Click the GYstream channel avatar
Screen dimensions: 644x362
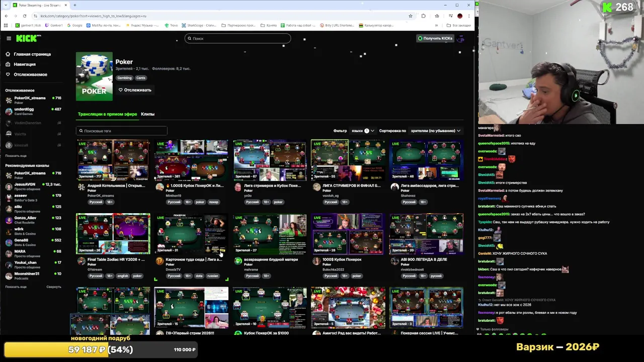click(x=81, y=261)
